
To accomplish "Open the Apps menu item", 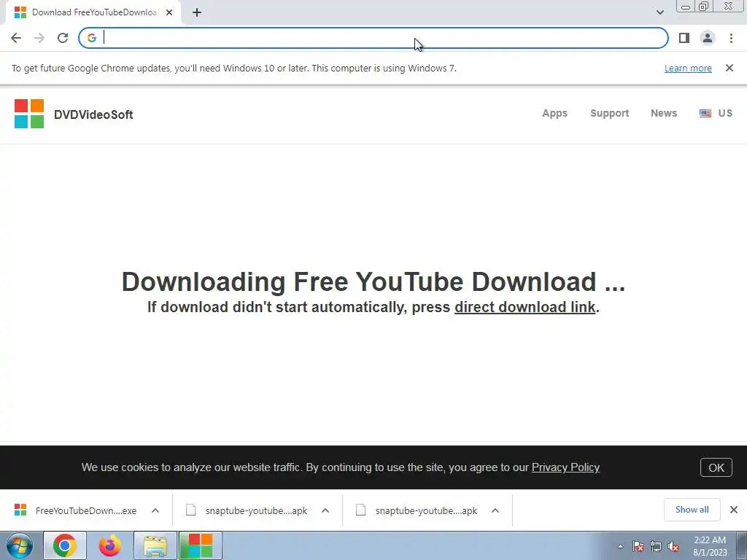I will pyautogui.click(x=554, y=113).
